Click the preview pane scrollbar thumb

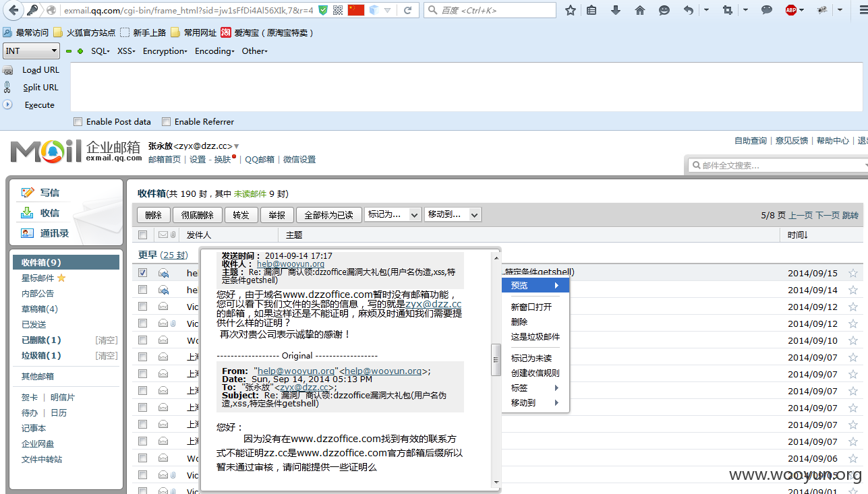pos(496,360)
